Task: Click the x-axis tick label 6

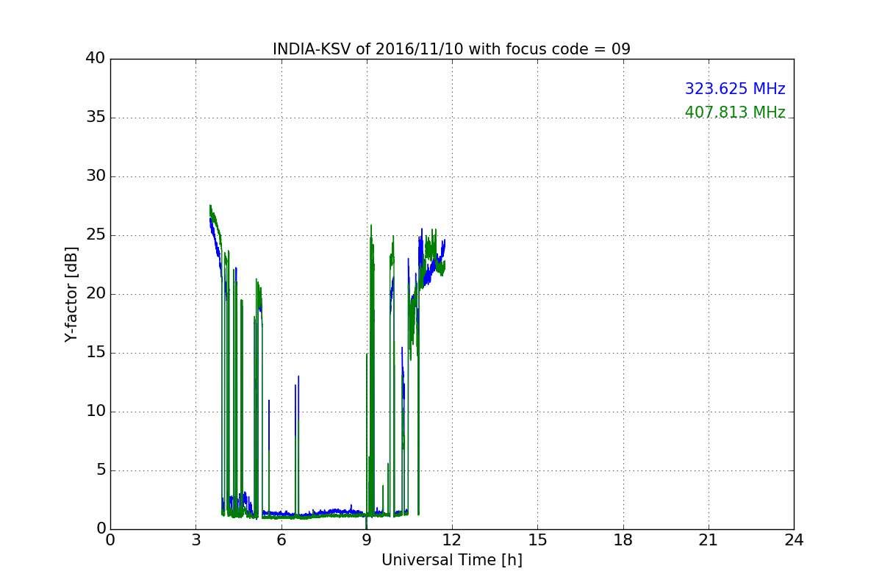Action: 281,540
